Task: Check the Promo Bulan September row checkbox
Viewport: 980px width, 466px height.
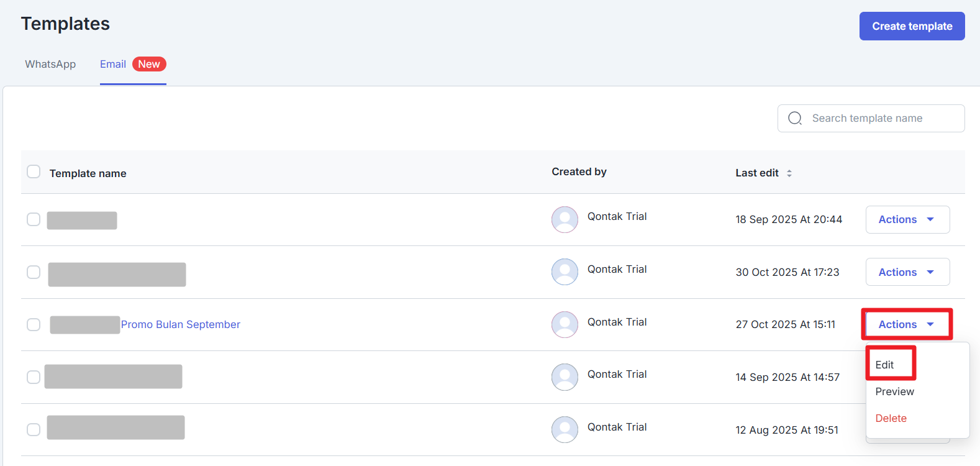Action: point(34,325)
